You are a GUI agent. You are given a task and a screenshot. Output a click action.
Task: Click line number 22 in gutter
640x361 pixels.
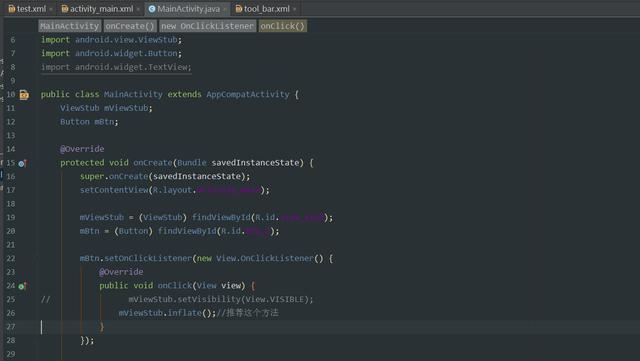[11, 258]
